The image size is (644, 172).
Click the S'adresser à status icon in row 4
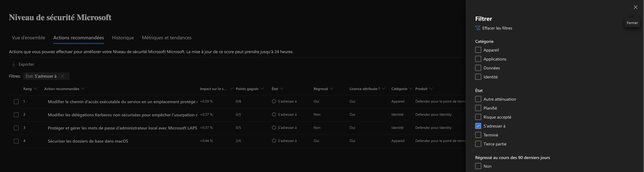274,141
